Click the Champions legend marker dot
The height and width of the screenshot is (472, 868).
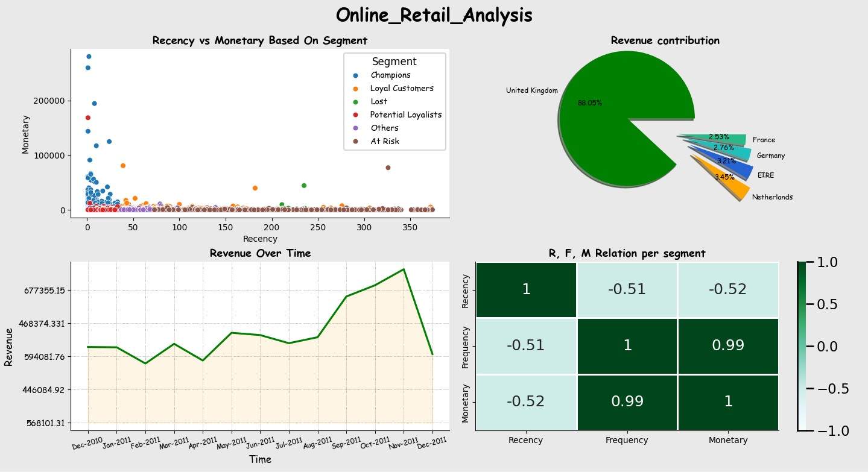(x=355, y=75)
